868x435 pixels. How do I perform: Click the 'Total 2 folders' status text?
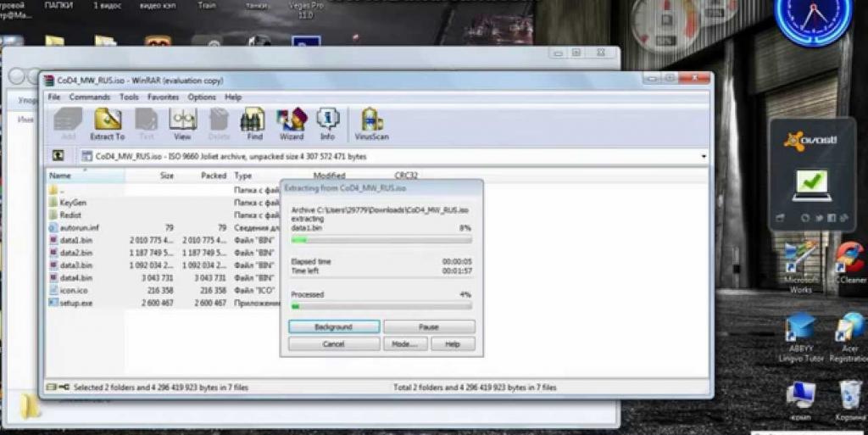tap(475, 388)
